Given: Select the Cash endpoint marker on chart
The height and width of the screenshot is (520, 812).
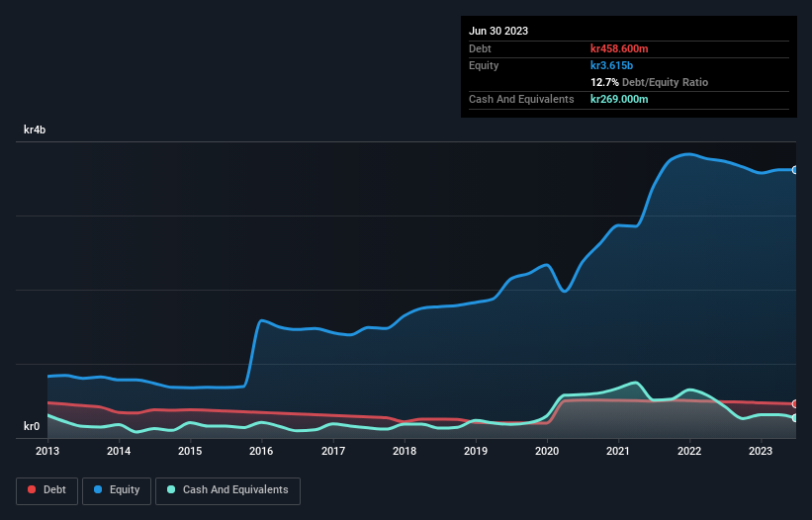Looking at the screenshot, I should click(x=795, y=417).
